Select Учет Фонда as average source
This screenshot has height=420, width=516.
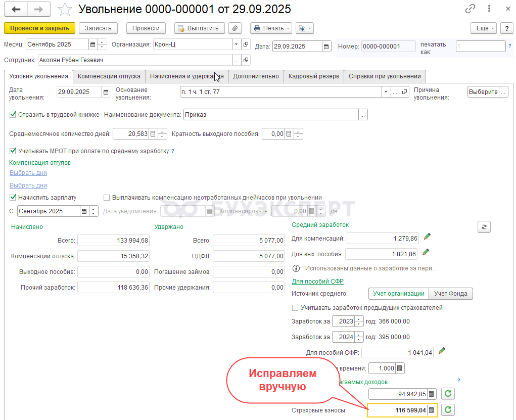450,294
